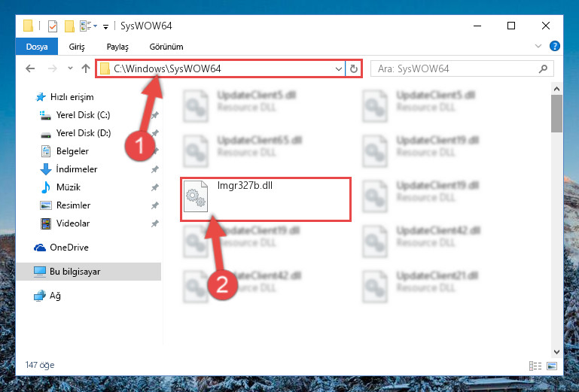
Task: Click the lmgr327b.dll gear file icon
Action: 196,196
